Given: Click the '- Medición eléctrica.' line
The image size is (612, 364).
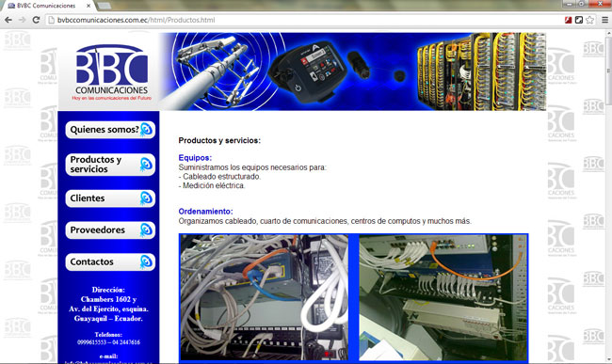Looking at the screenshot, I should point(212,186).
